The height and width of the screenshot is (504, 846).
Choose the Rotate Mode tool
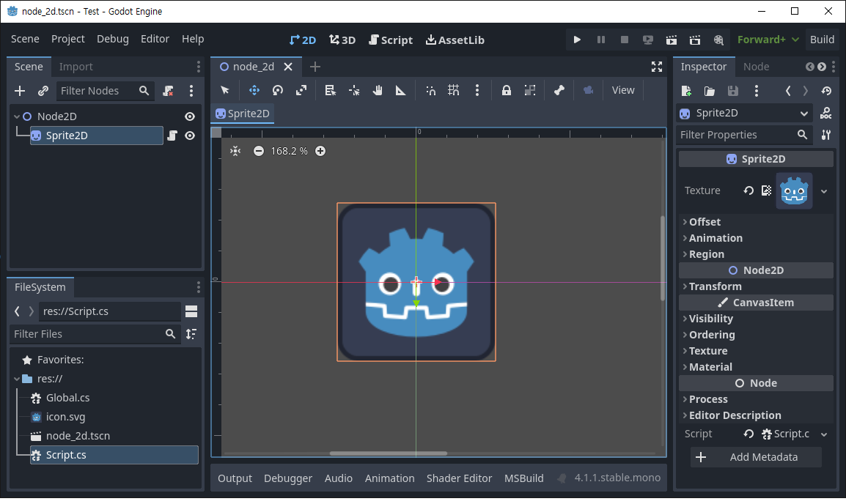pyautogui.click(x=278, y=91)
